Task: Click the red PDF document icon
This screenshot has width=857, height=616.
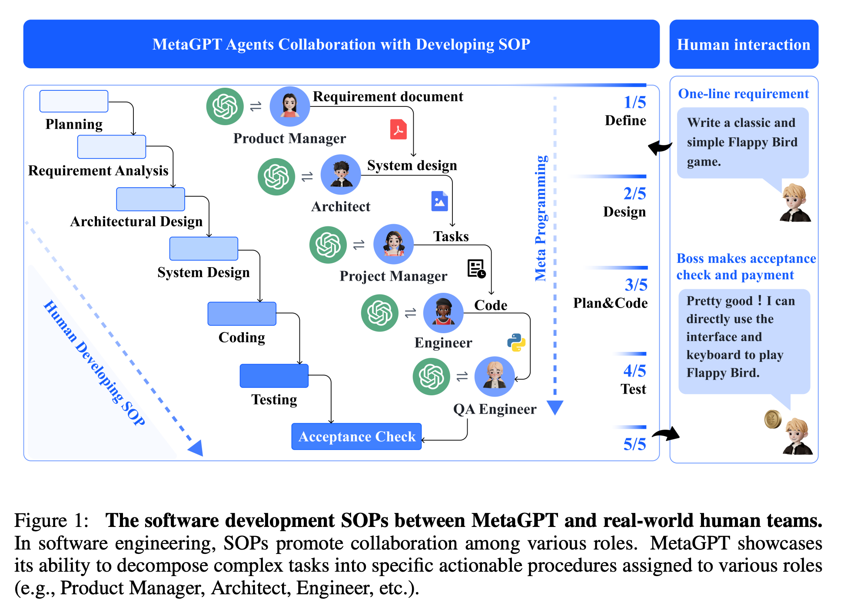Action: [x=398, y=129]
